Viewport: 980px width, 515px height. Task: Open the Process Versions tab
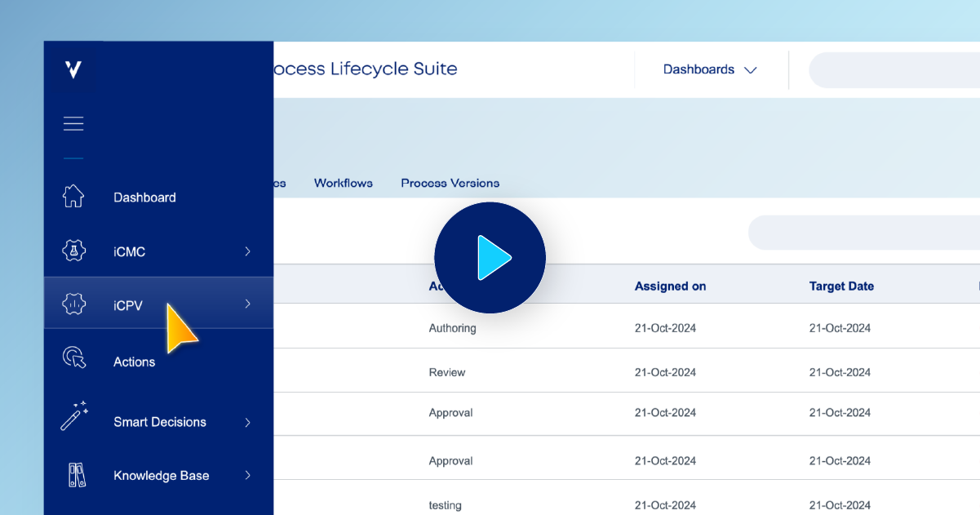[450, 183]
